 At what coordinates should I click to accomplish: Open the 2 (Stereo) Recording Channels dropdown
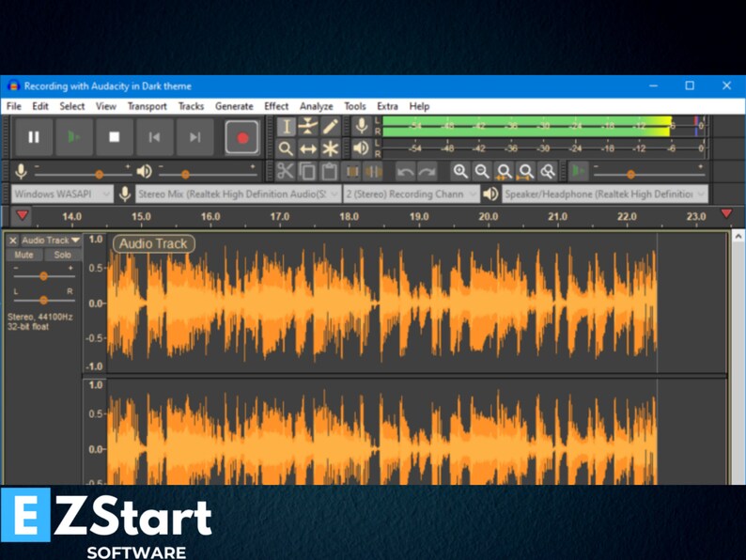(x=412, y=194)
